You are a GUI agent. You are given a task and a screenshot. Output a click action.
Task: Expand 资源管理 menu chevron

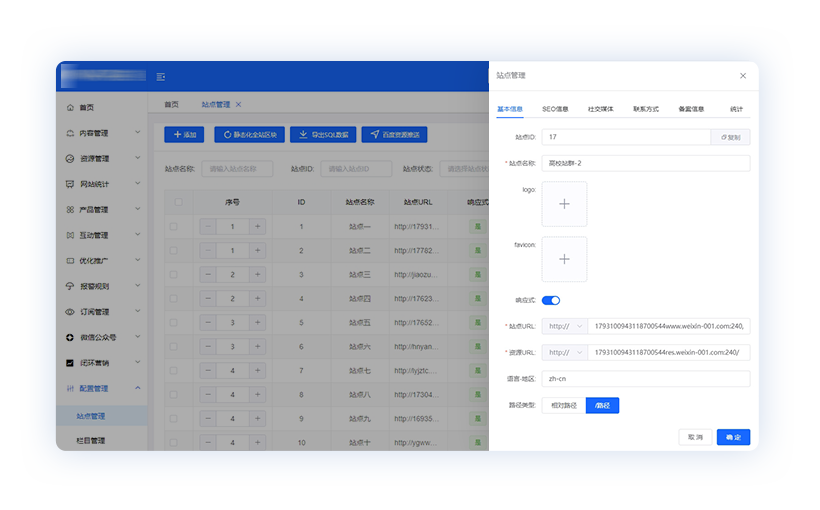tap(138, 157)
